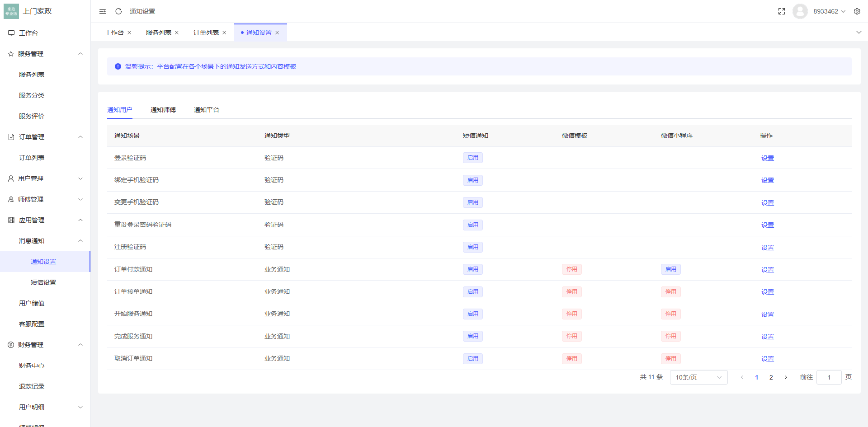The image size is (868, 427).
Task: Open settings with the gear icon
Action: point(857,11)
